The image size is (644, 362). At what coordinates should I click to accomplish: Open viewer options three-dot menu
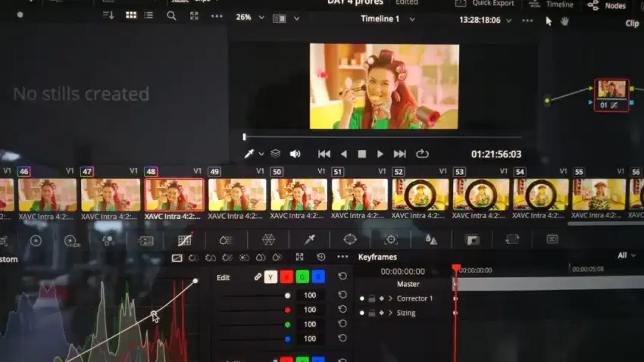click(527, 20)
